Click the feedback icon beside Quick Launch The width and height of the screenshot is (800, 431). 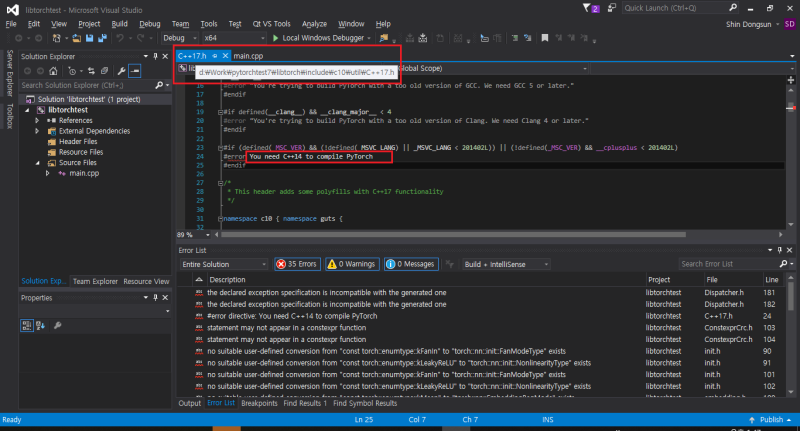(x=611, y=8)
